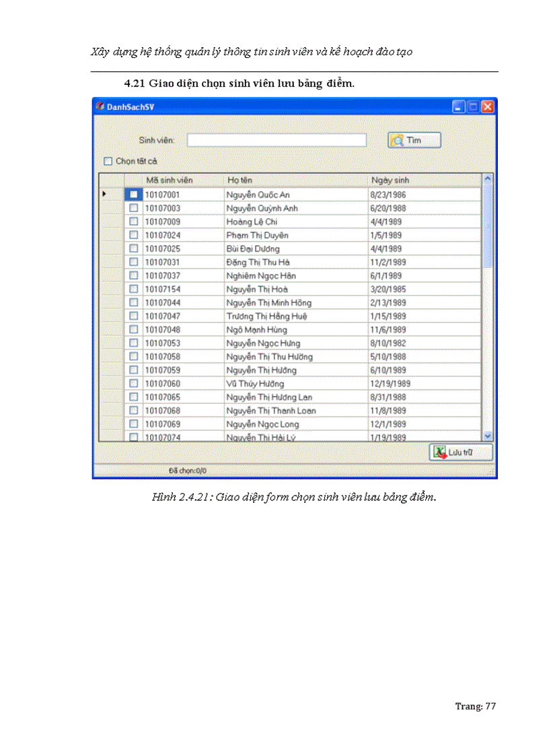This screenshot has width=549, height=756.
Task: Click the Ngày sinh column header
Action: (x=389, y=180)
